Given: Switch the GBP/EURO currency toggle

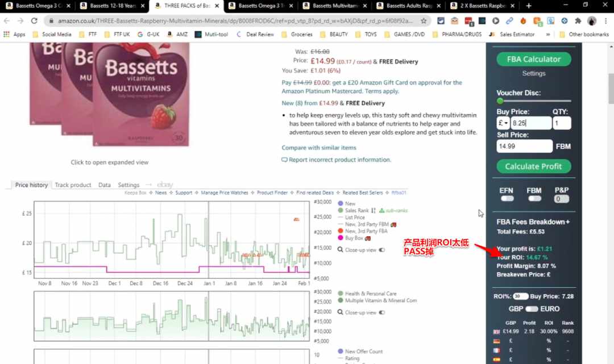Looking at the screenshot, I should point(532,309).
